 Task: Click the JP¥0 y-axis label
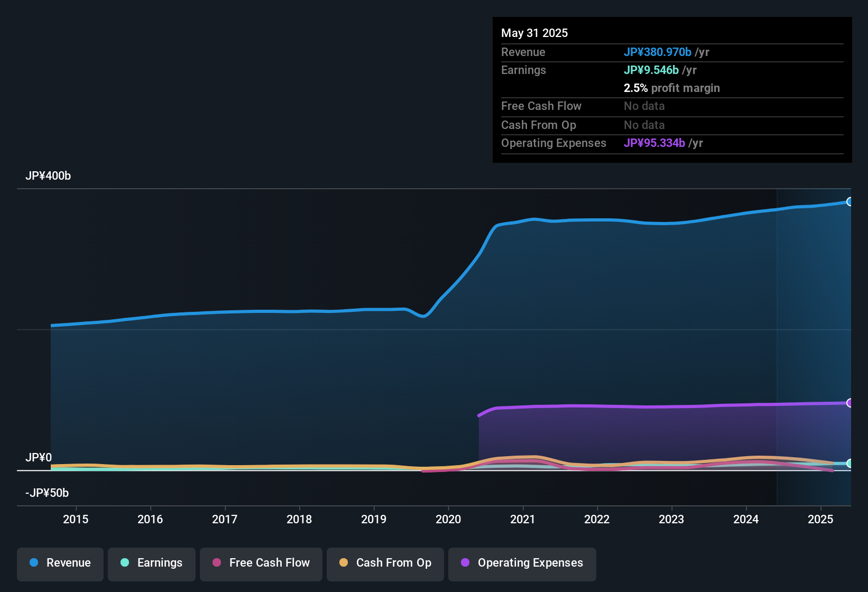pyautogui.click(x=39, y=457)
